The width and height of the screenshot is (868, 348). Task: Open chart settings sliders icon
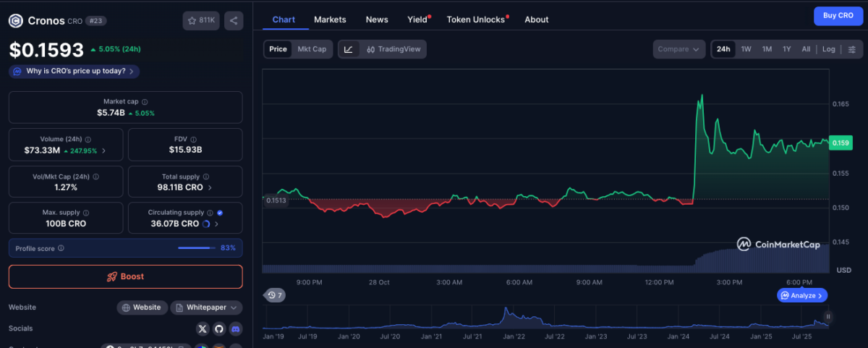coord(851,49)
